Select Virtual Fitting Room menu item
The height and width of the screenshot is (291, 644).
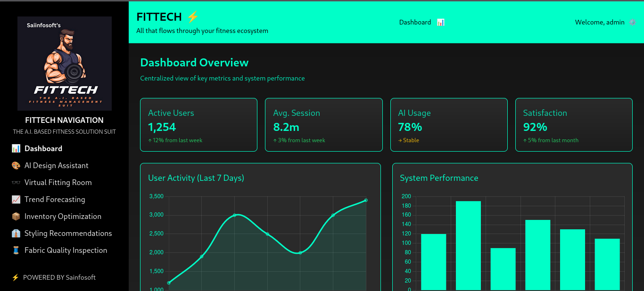pyautogui.click(x=58, y=182)
